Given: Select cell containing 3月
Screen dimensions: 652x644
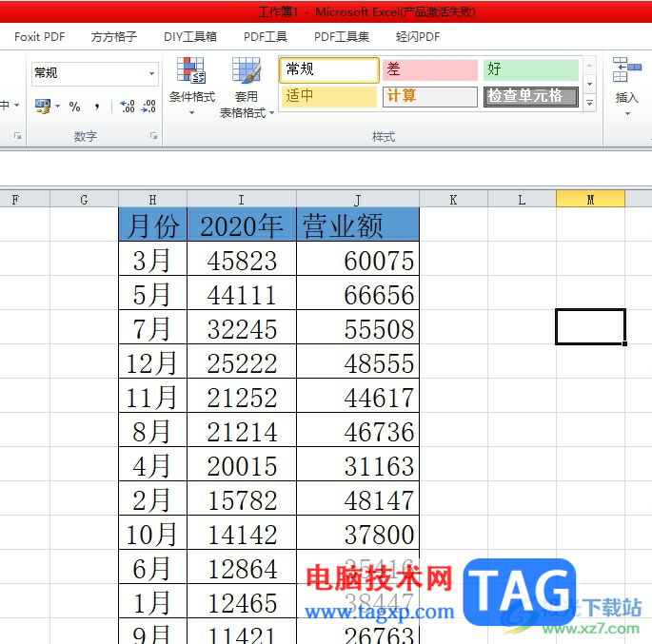Looking at the screenshot, I should click(x=152, y=259).
